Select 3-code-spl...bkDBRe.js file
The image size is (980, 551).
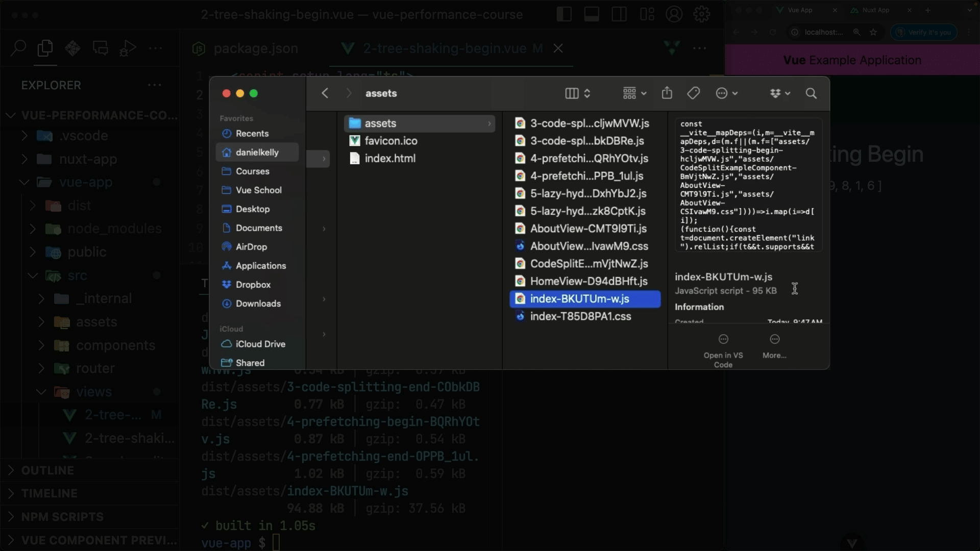click(585, 141)
